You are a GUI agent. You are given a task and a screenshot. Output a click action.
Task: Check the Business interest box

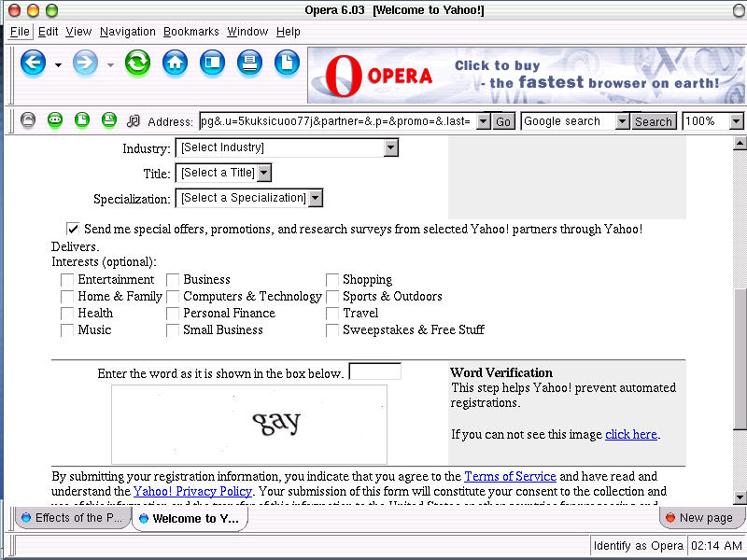click(173, 279)
